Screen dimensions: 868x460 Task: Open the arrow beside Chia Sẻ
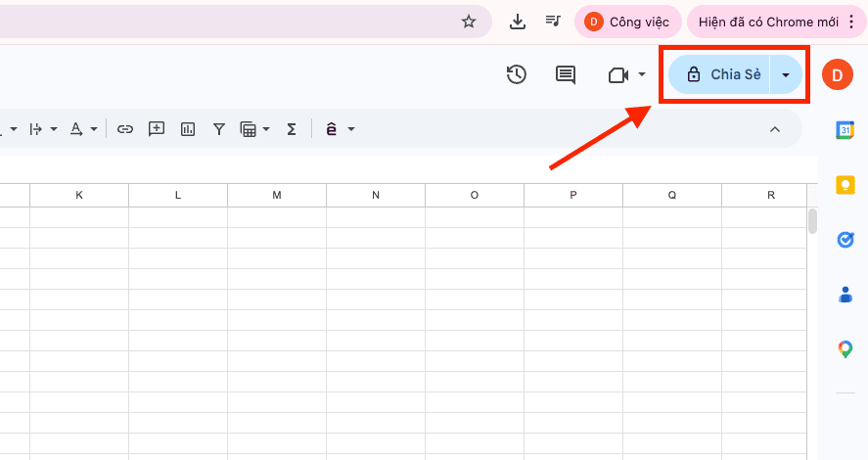pos(786,74)
